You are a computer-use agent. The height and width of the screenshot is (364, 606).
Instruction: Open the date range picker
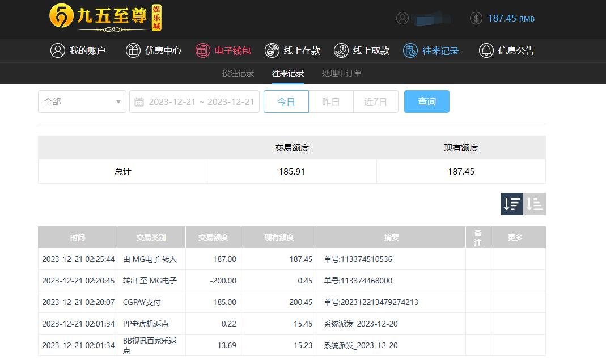pyautogui.click(x=201, y=101)
